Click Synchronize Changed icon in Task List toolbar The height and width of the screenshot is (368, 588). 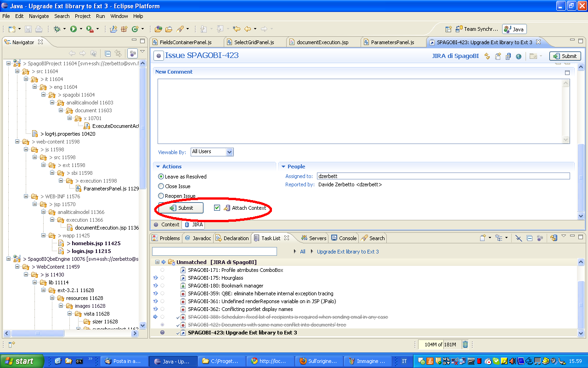554,238
